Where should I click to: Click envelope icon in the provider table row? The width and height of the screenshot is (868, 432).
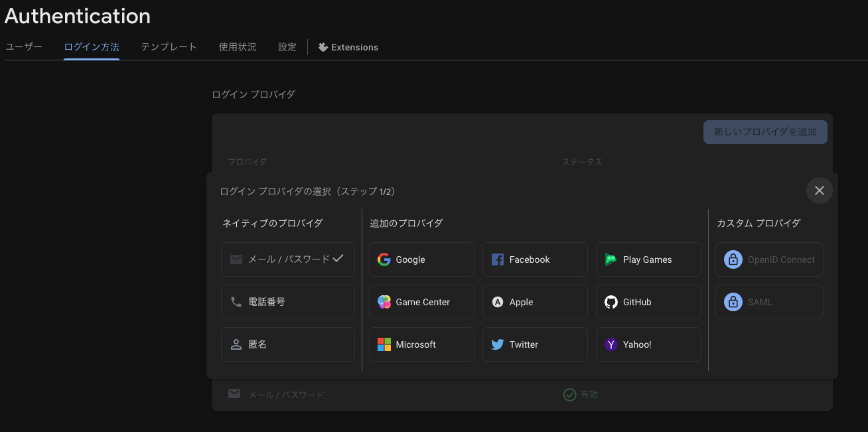coord(234,394)
